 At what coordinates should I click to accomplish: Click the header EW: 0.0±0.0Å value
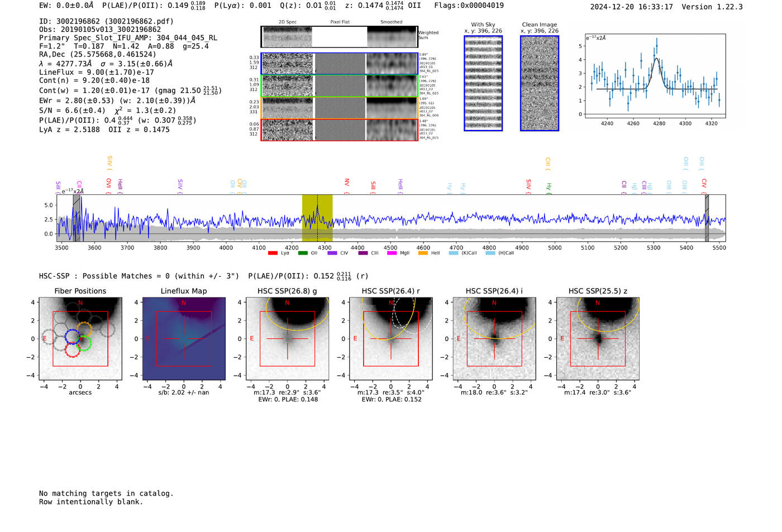pyautogui.click(x=66, y=6)
